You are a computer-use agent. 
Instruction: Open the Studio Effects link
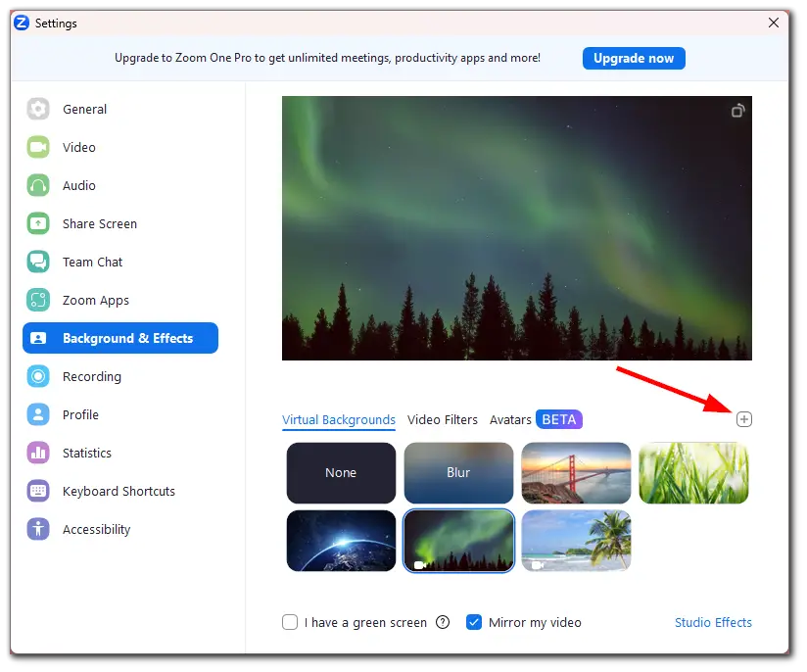click(713, 623)
